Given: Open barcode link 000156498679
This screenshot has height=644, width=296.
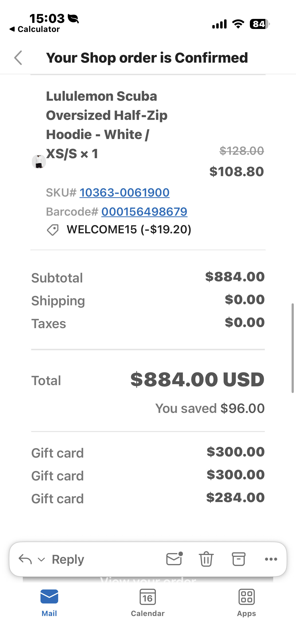Looking at the screenshot, I should pos(144,212).
